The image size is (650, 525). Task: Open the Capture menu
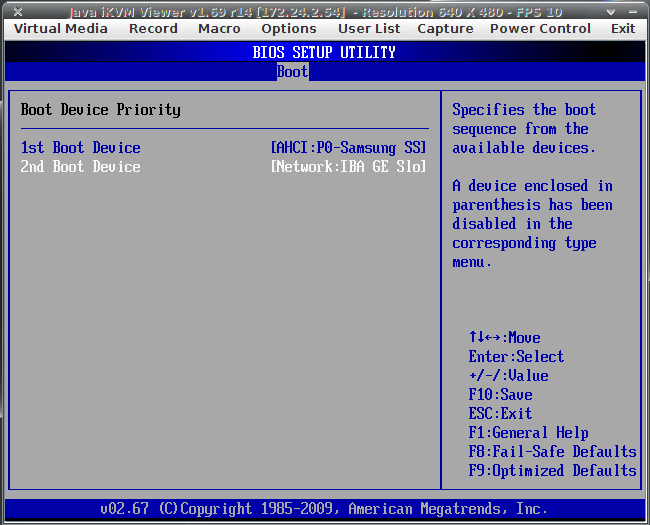click(x=445, y=29)
